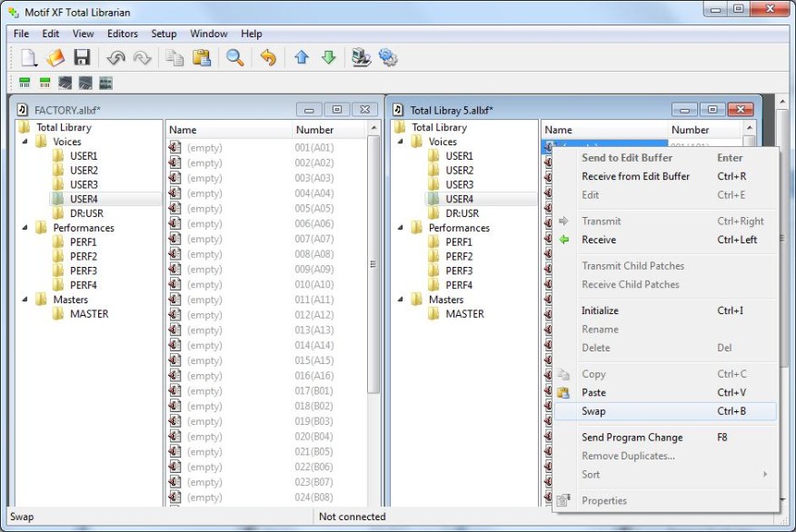This screenshot has height=532, width=796.
Task: Choose Properties in the context menu
Action: [665, 500]
